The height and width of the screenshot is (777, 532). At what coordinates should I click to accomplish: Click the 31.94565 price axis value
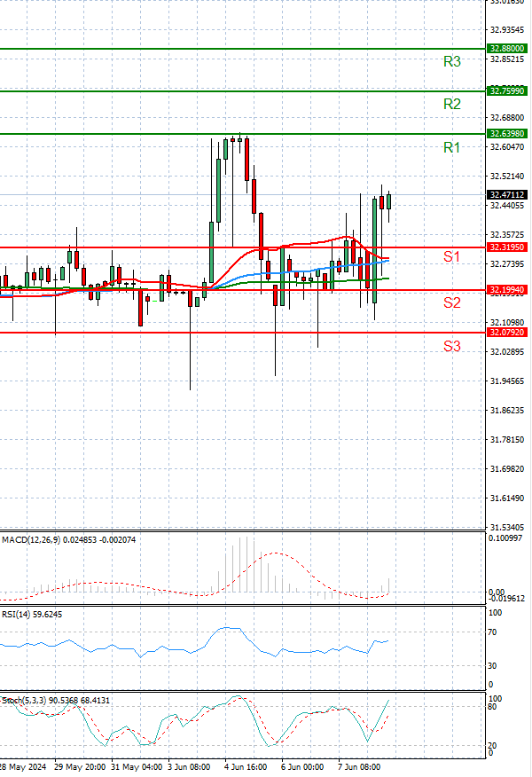507,381
